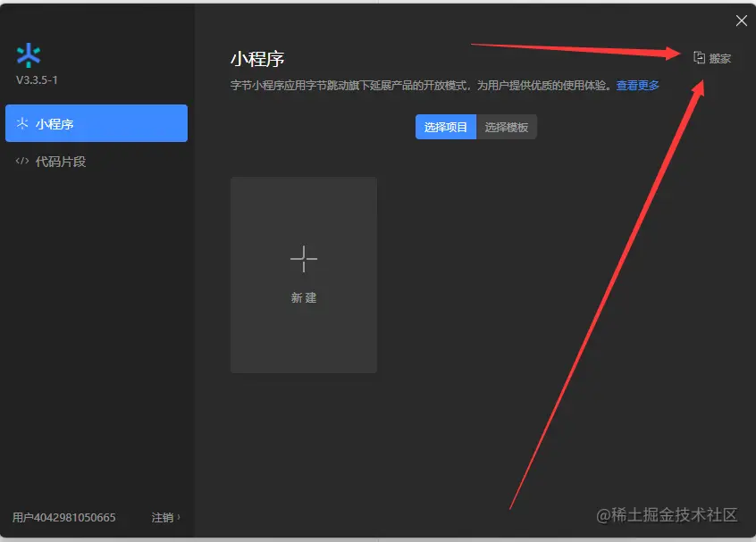Click the arrow next to 注销

[x=179, y=517]
